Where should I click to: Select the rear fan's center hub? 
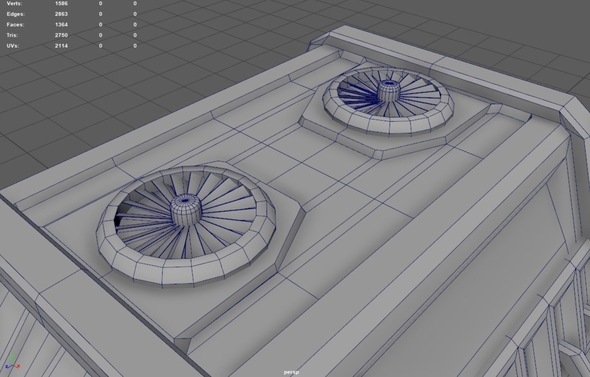pos(388,90)
